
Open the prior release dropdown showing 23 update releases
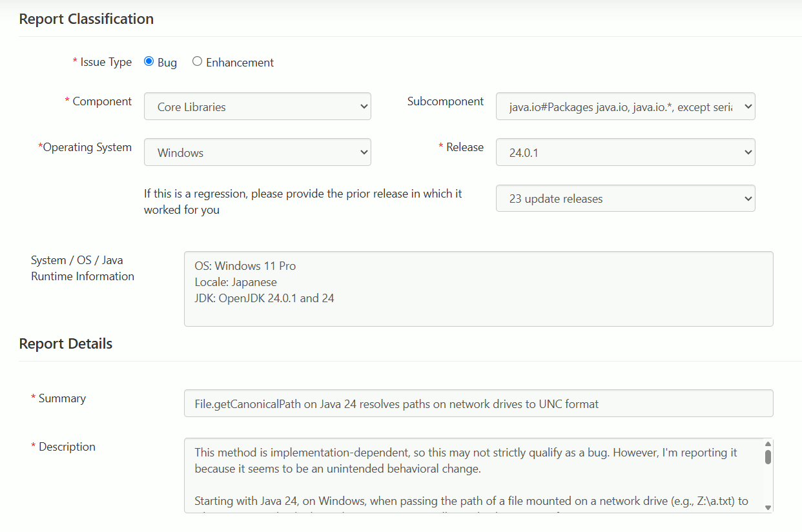(625, 198)
